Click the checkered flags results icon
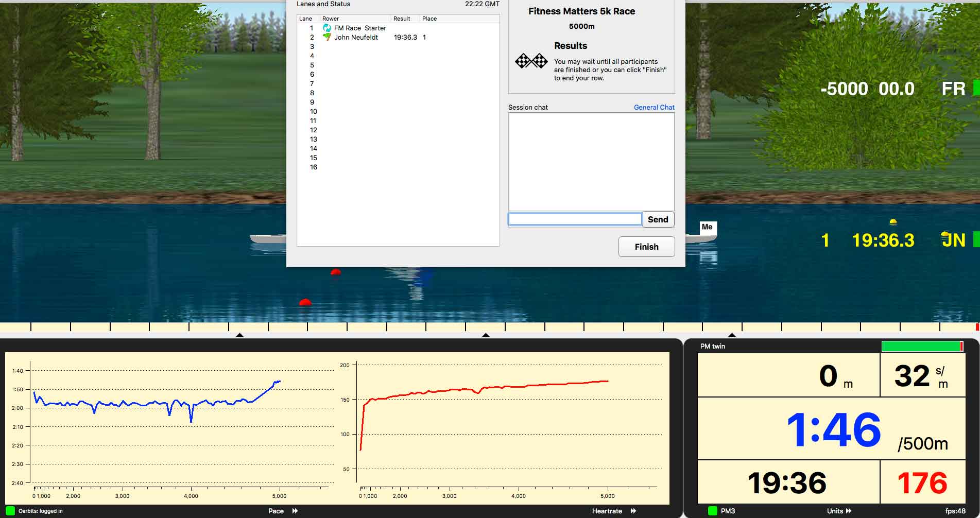Screen dimensions: 980x518 point(531,61)
